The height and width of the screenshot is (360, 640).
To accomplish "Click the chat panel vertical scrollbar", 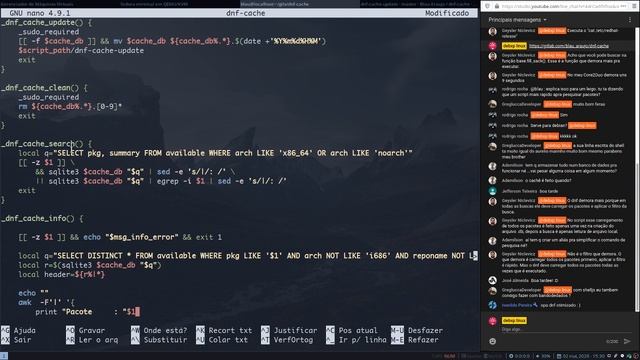I will point(636,169).
